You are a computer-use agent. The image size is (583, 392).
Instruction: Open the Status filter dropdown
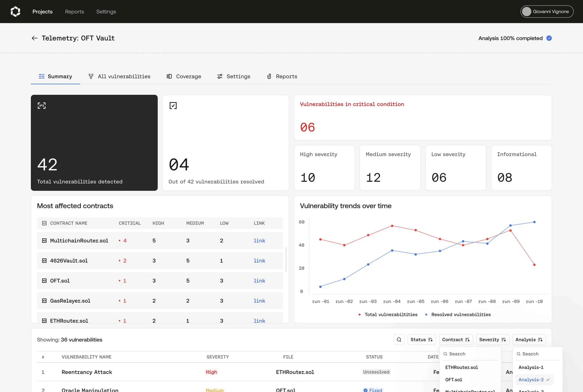coord(422,340)
